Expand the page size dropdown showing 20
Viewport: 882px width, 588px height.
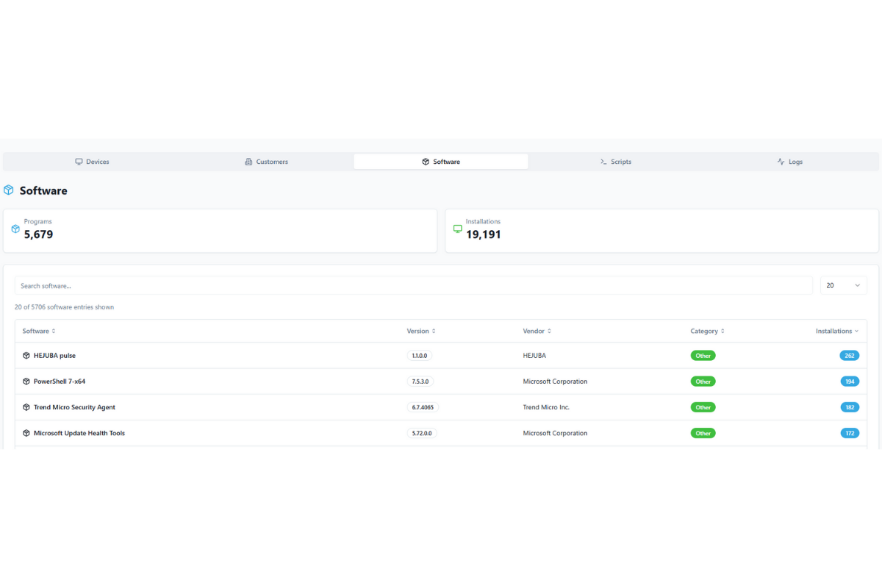pyautogui.click(x=843, y=286)
